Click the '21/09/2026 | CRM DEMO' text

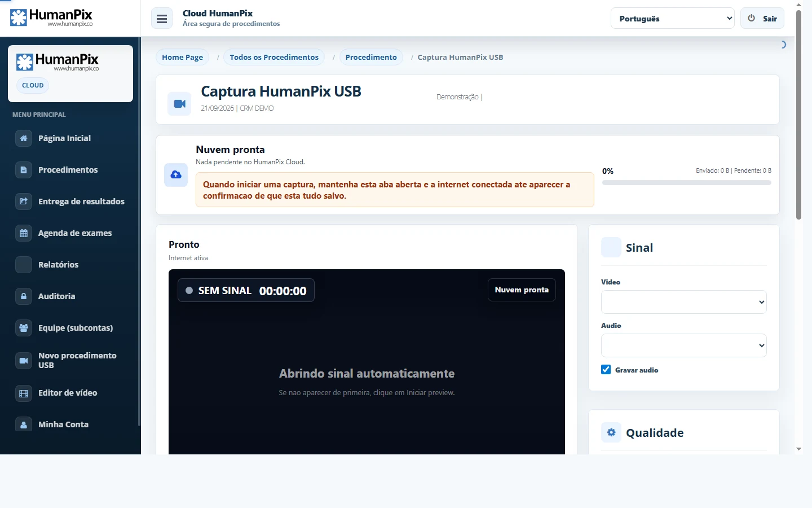click(x=237, y=108)
